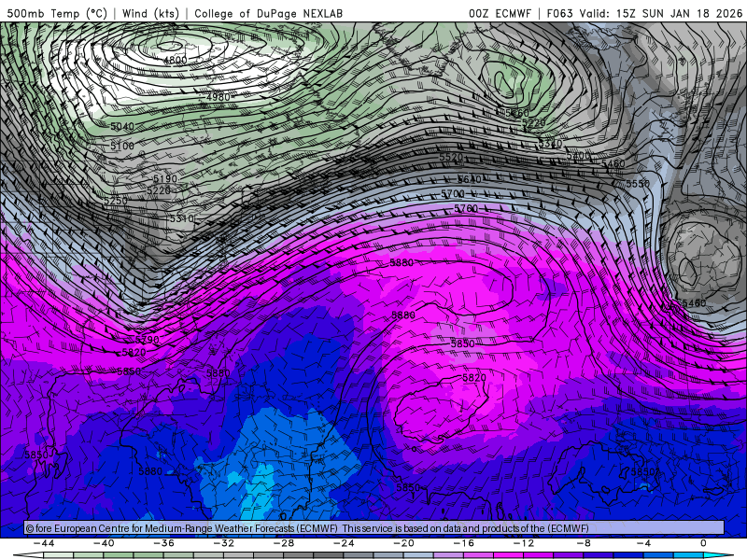Viewport: 747px width, 560px height.
Task: Click the 5790 height contour label
Action: [148, 340]
